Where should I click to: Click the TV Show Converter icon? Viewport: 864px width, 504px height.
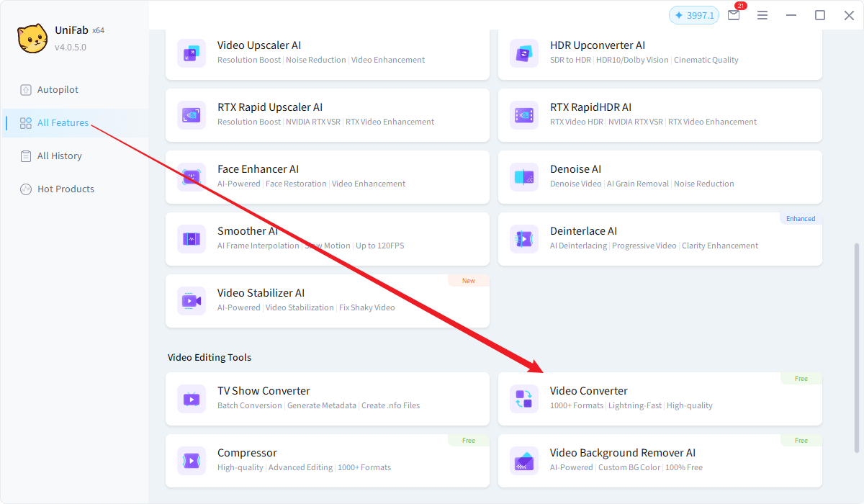click(x=191, y=398)
